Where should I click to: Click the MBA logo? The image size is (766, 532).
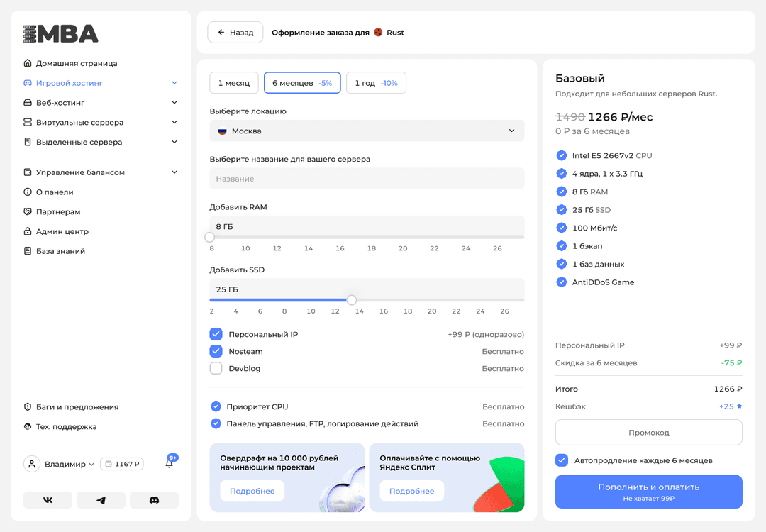[60, 33]
